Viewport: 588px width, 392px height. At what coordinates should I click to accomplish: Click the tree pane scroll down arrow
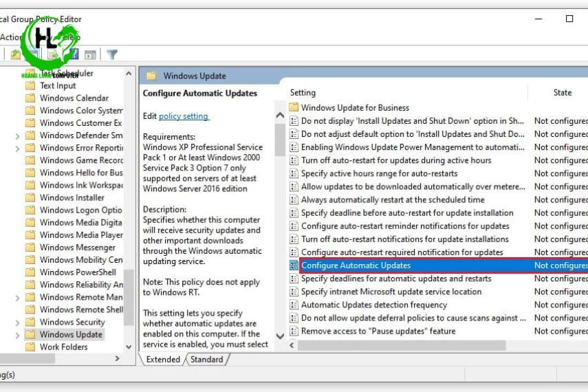pyautogui.click(x=129, y=347)
